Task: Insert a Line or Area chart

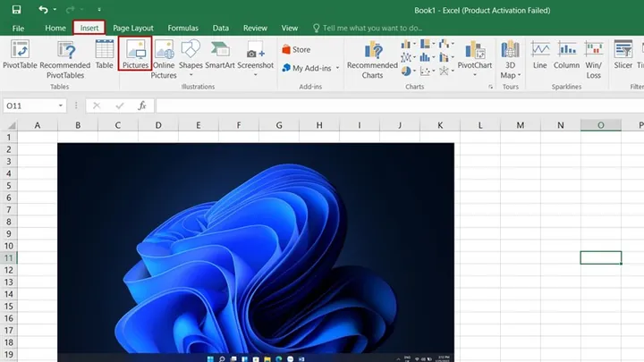Action: [x=408, y=57]
